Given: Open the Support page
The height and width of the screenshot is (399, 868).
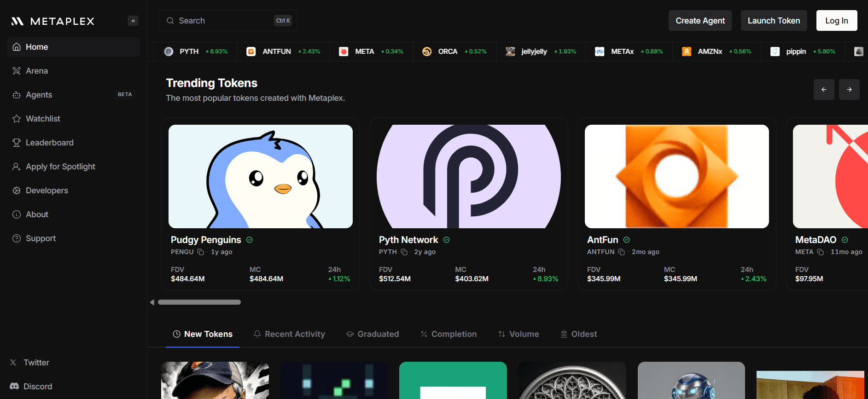Looking at the screenshot, I should click(x=73, y=238).
